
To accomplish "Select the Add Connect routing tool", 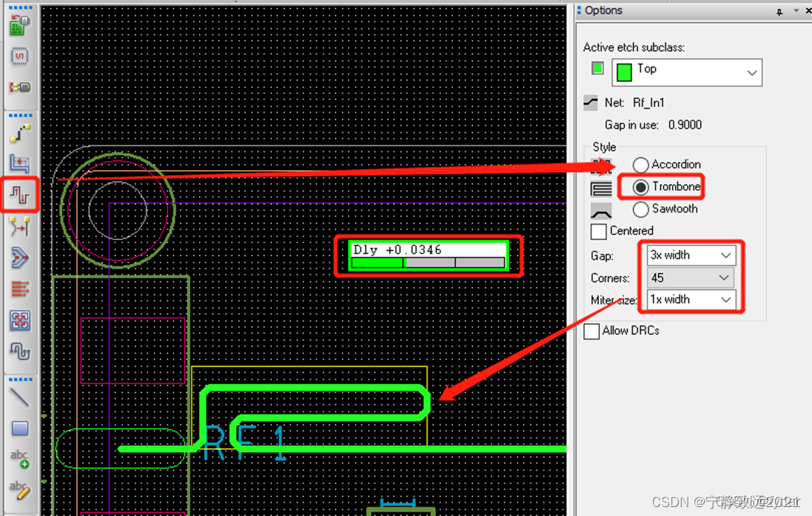I will tap(19, 133).
